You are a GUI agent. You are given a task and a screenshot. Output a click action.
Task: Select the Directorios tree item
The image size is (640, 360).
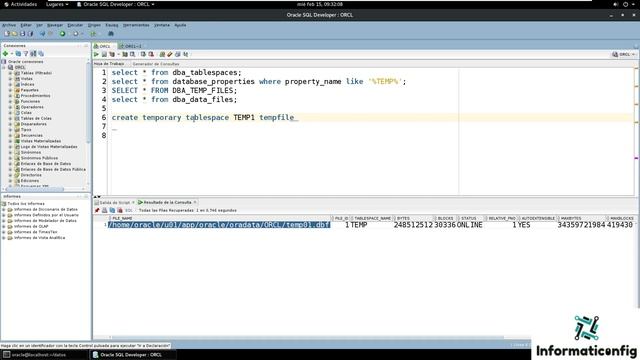31,175
